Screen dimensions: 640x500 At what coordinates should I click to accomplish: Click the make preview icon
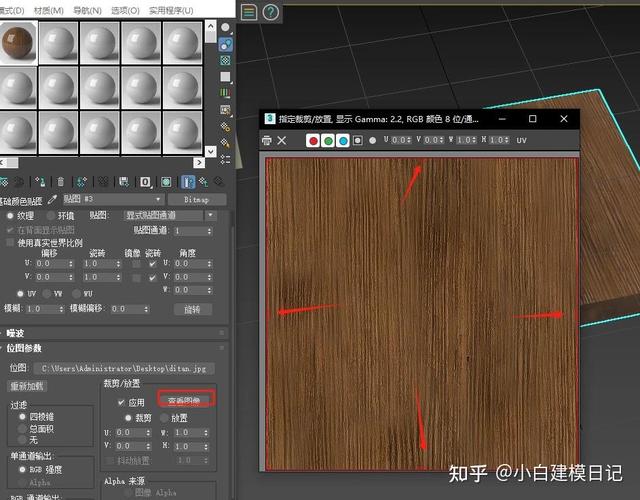pos(225,110)
